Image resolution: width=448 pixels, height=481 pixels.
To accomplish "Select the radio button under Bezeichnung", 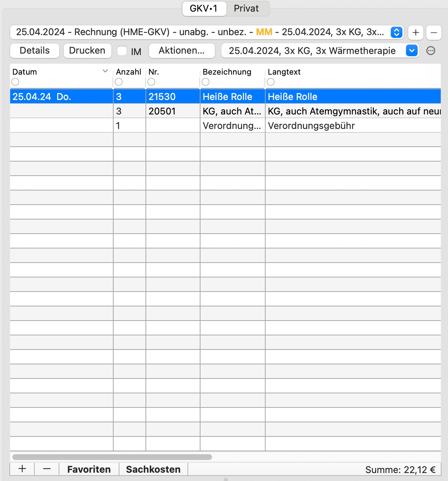I will pyautogui.click(x=206, y=82).
